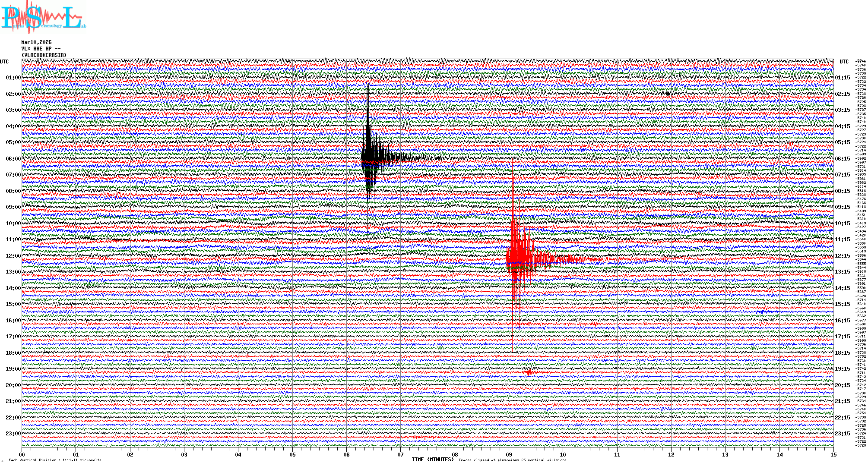Click the TIME (MINUTES) axis title
The image size is (868, 466).
(432, 460)
